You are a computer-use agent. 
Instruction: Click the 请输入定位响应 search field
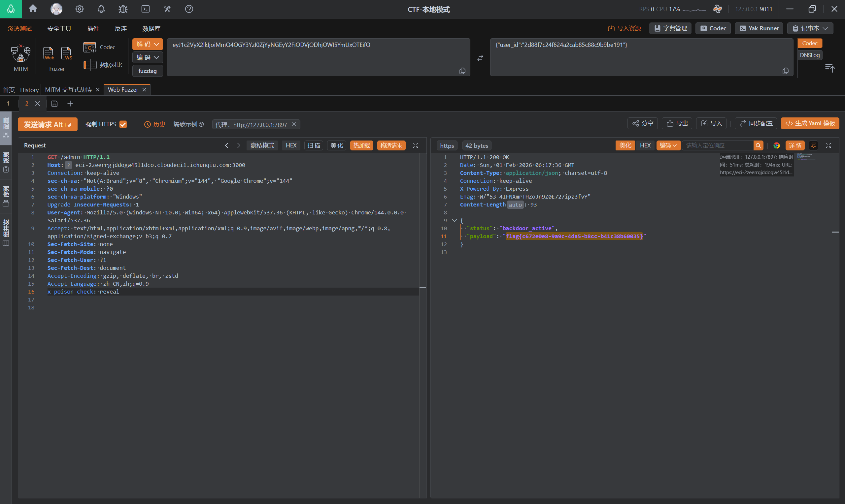click(x=718, y=145)
